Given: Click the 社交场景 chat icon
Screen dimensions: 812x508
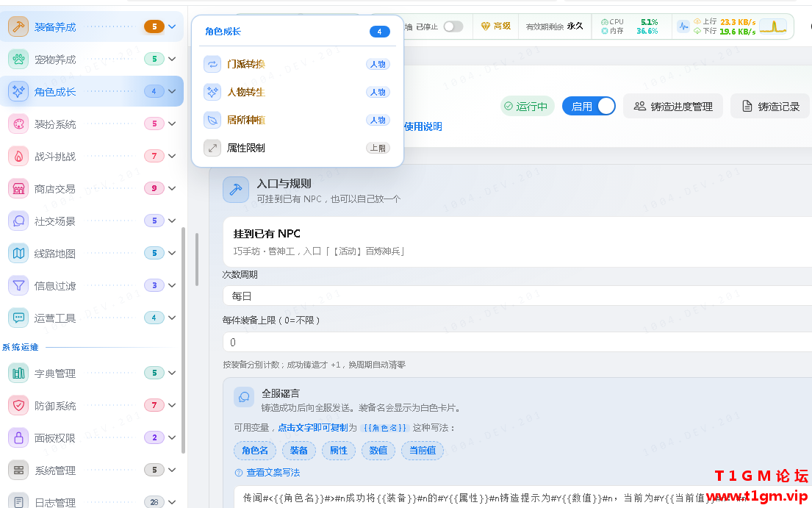Looking at the screenshot, I should (18, 221).
